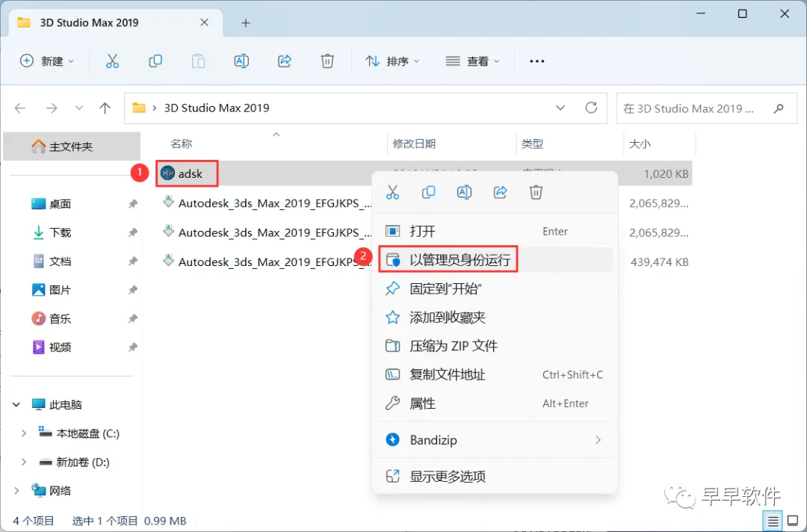Click the Cut icon in the context menu
This screenshot has width=807, height=532.
click(x=393, y=193)
